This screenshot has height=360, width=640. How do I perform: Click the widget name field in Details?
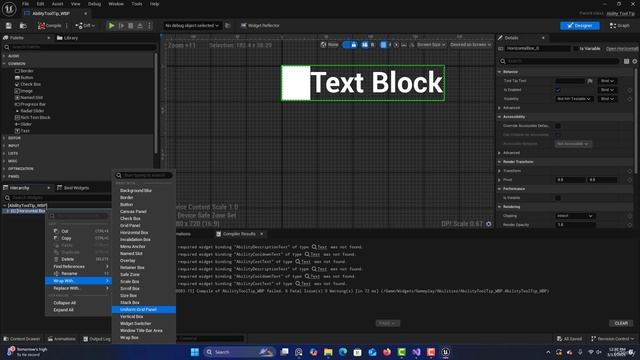click(538, 49)
